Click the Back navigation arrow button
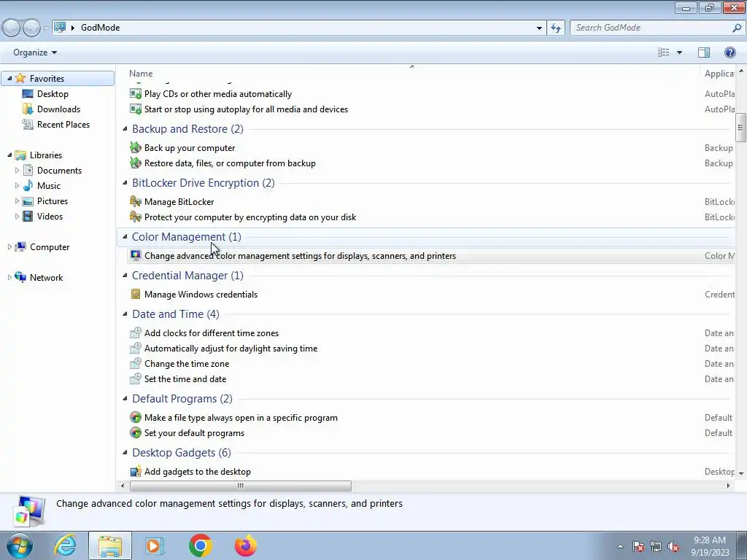This screenshot has width=747, height=560. pos(12,28)
